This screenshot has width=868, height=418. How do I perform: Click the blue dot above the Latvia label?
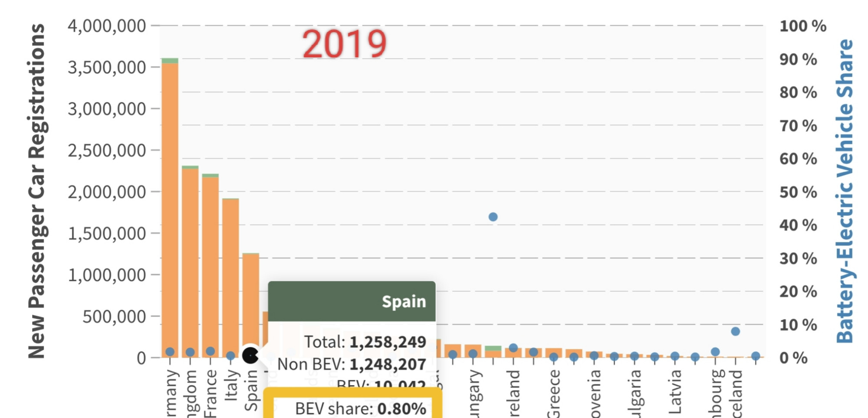(675, 356)
